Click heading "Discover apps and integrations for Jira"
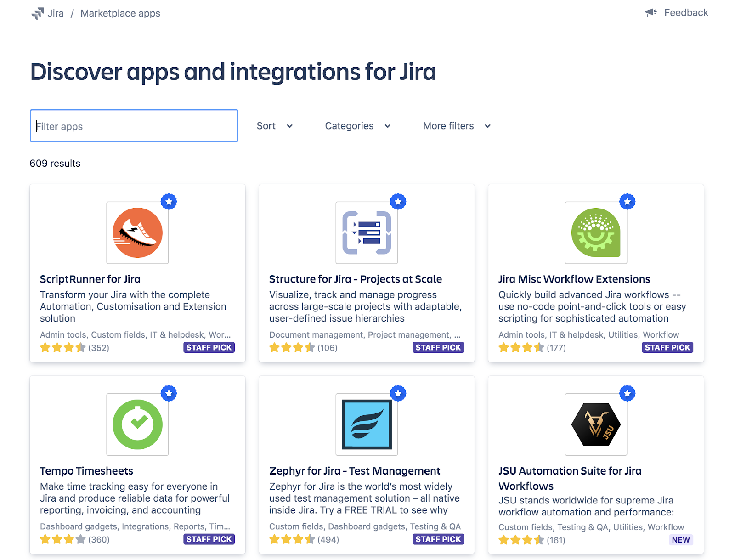Image resolution: width=735 pixels, height=560 pixels. pyautogui.click(x=233, y=72)
